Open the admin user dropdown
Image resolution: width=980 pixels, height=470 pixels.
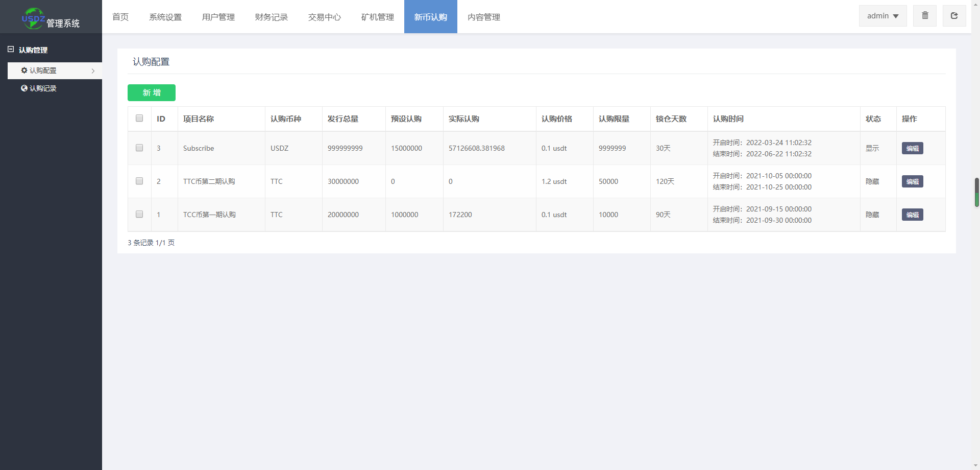point(883,16)
